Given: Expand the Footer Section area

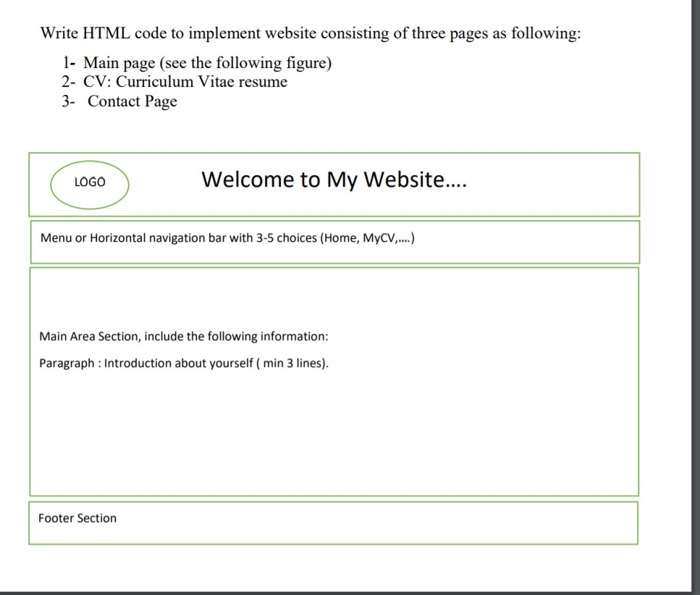Looking at the screenshot, I should tap(333, 522).
